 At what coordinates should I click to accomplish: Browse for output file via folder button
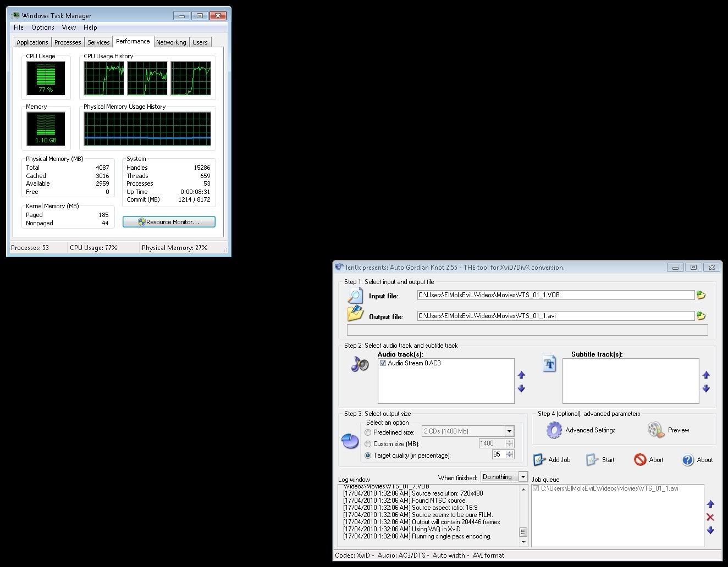coord(701,316)
